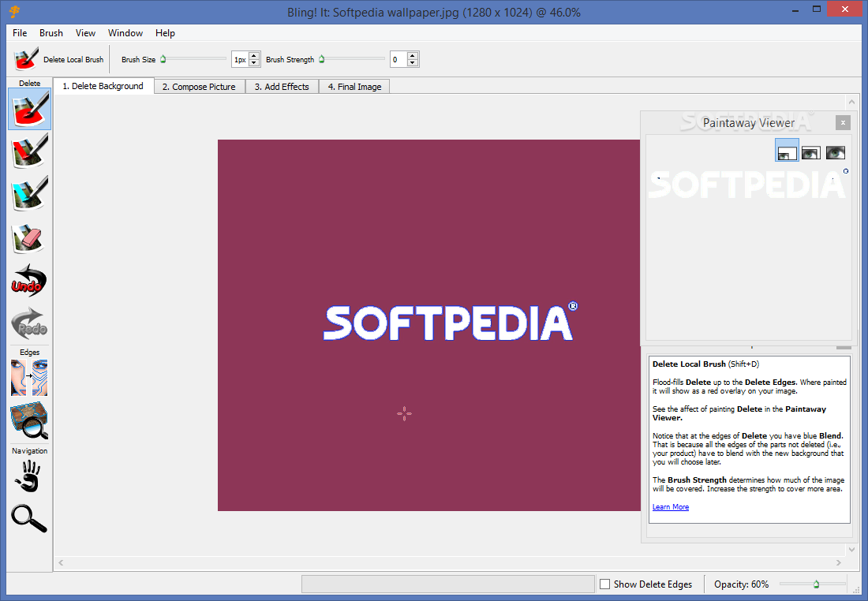Click the Brush Strength slider handle

tap(322, 58)
